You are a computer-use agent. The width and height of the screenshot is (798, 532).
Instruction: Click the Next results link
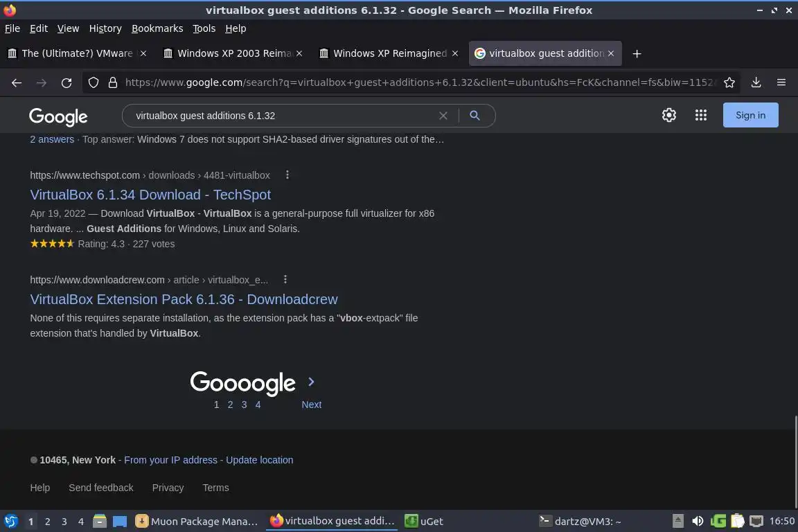(x=312, y=405)
